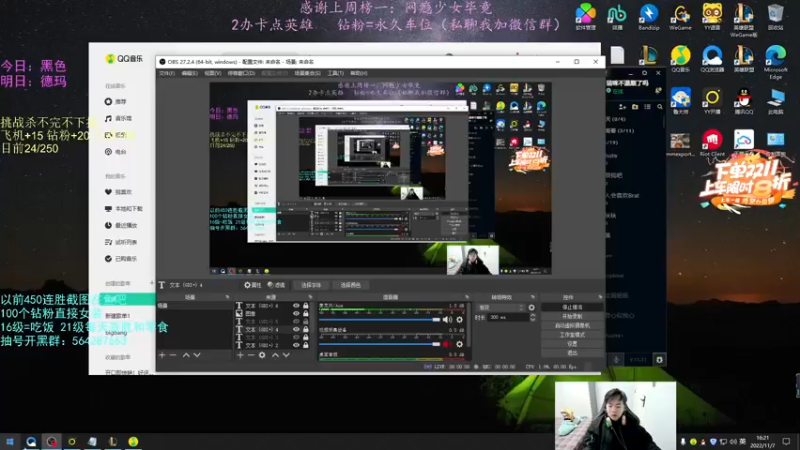
Task: Add a new source with the plus icon
Action: click(240, 355)
